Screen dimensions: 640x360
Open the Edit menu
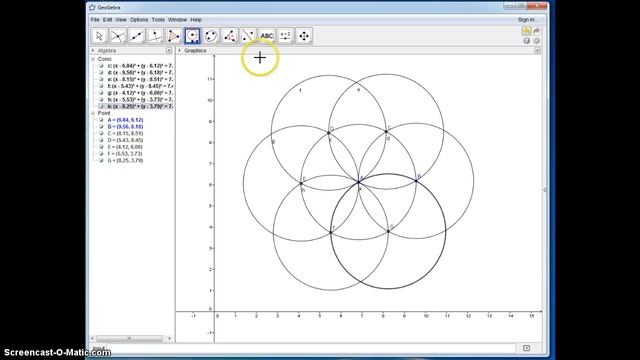click(107, 20)
